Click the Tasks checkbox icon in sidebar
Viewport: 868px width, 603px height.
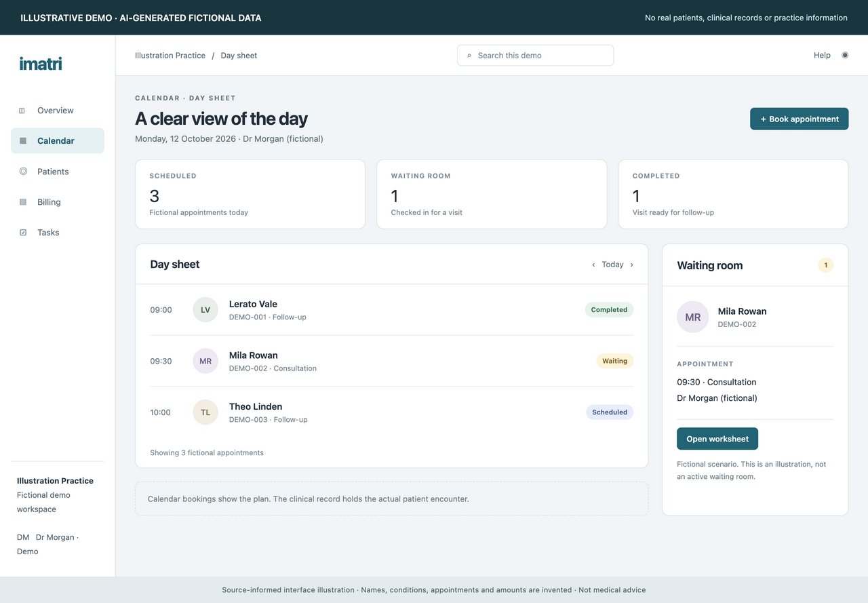tap(22, 233)
